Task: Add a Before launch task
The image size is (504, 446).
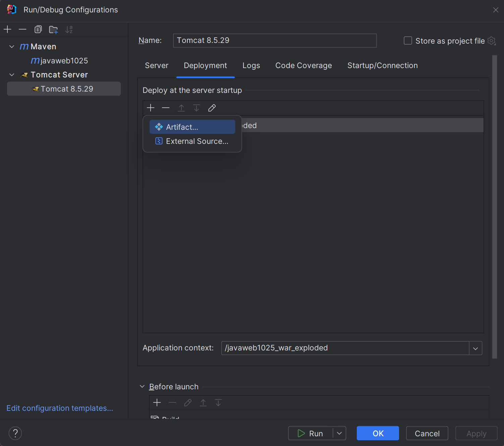Action: pos(157,402)
